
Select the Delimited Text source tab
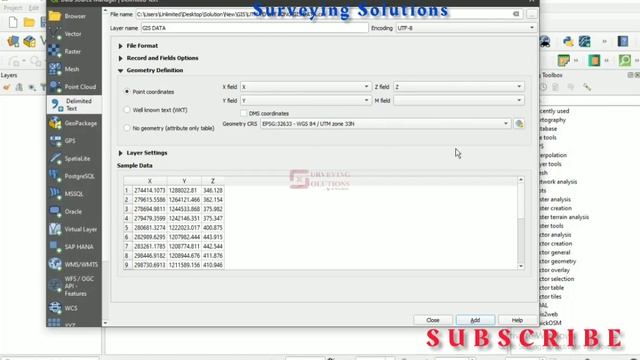coord(74,104)
